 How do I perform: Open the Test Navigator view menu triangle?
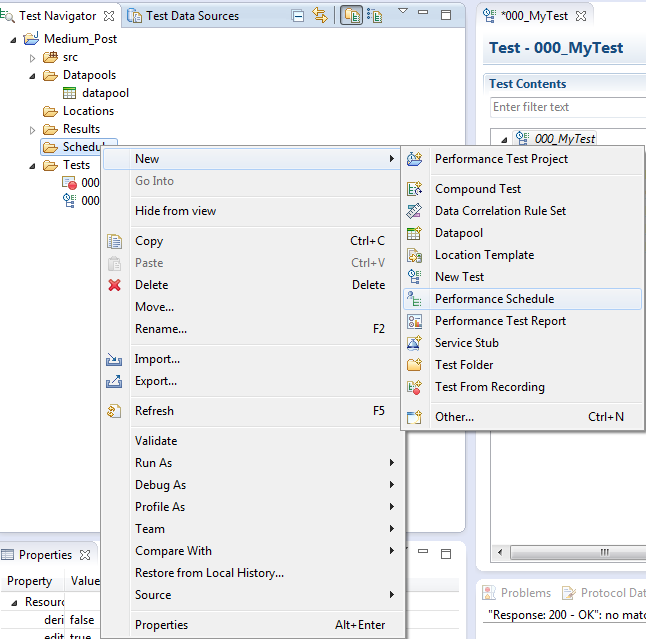403,11
